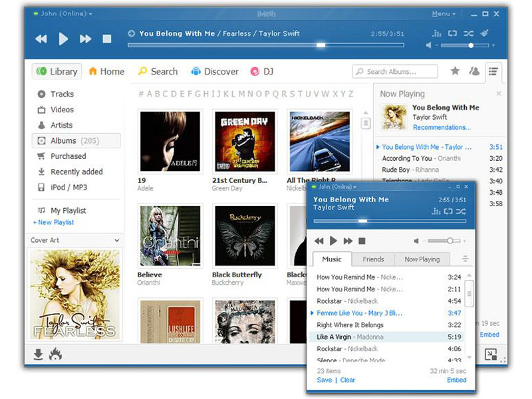Skip forward in main player
The height and width of the screenshot is (399, 532).
86,39
